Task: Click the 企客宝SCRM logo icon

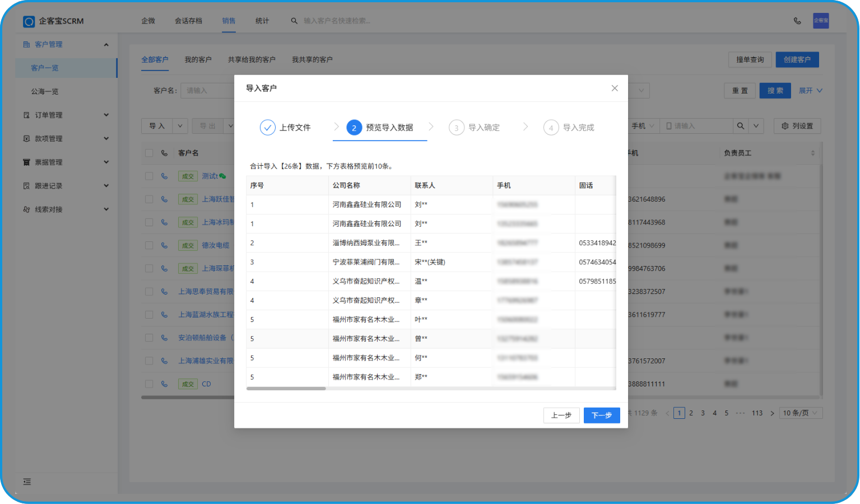Action: [29, 21]
